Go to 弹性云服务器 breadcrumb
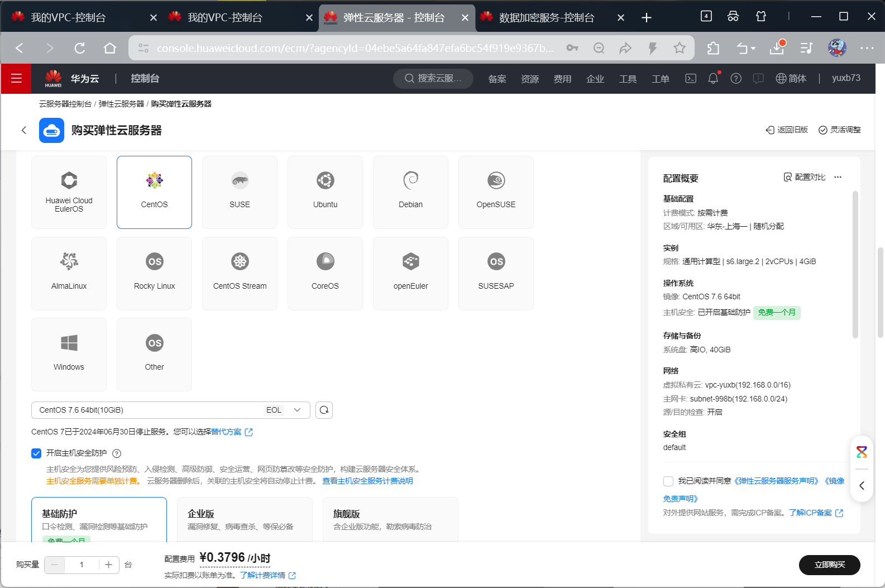This screenshot has height=588, width=885. [x=121, y=104]
